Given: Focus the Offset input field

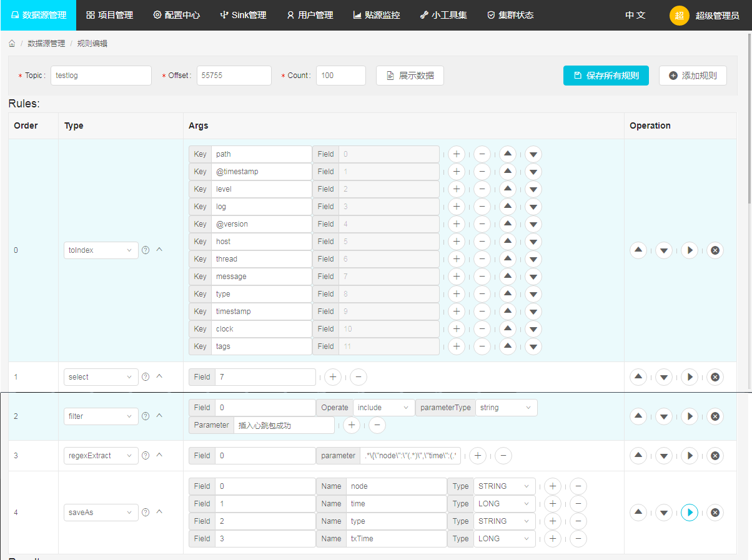Looking at the screenshot, I should 234,76.
